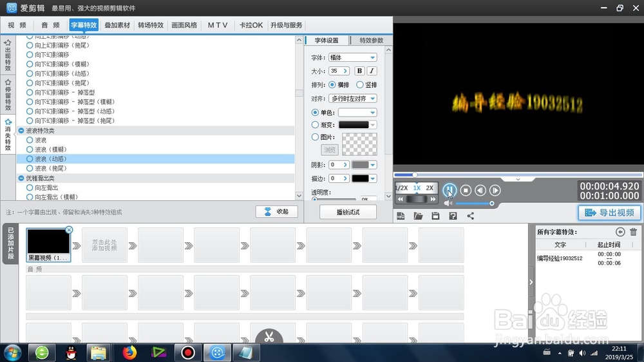The height and width of the screenshot is (362, 644).
Task: Set playback speed to 1/2X
Action: tap(401, 188)
